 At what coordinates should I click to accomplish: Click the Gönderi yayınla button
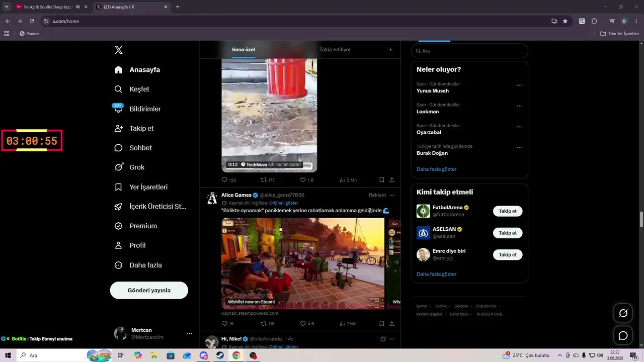point(149,290)
